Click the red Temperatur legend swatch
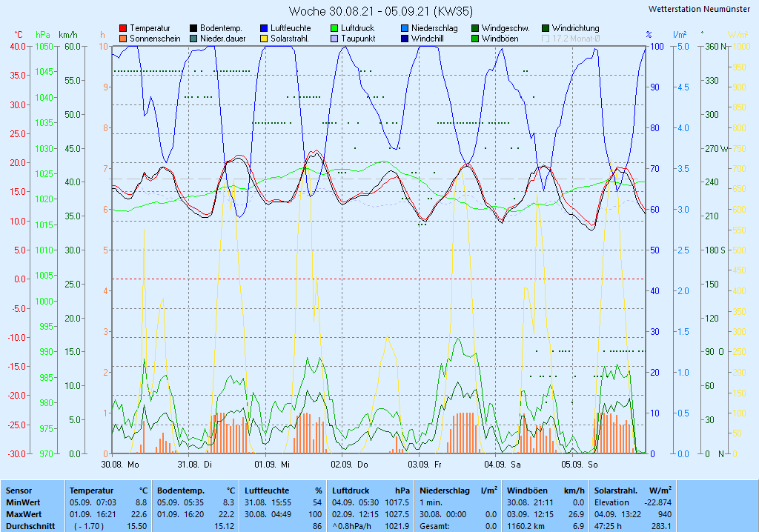This screenshot has width=759, height=532. click(x=123, y=28)
